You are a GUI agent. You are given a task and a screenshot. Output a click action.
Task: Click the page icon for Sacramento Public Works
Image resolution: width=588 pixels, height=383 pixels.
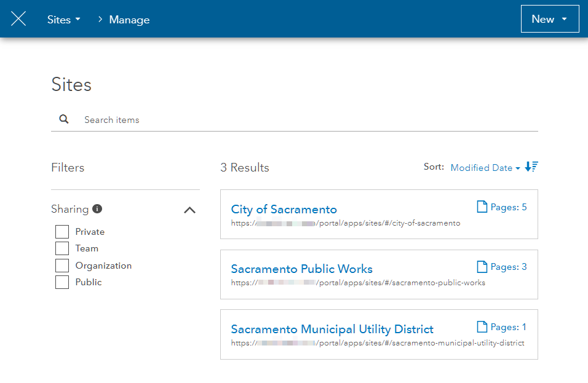coord(482,266)
